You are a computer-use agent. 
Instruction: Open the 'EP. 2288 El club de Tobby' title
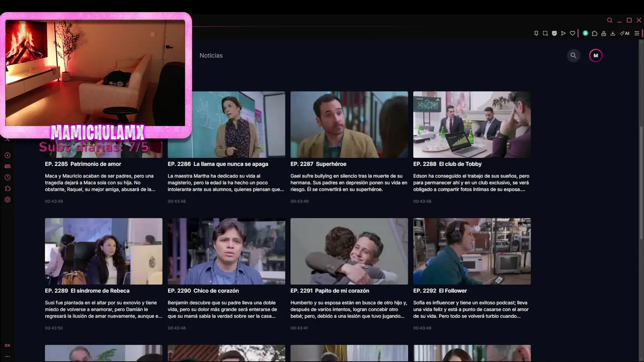click(447, 164)
